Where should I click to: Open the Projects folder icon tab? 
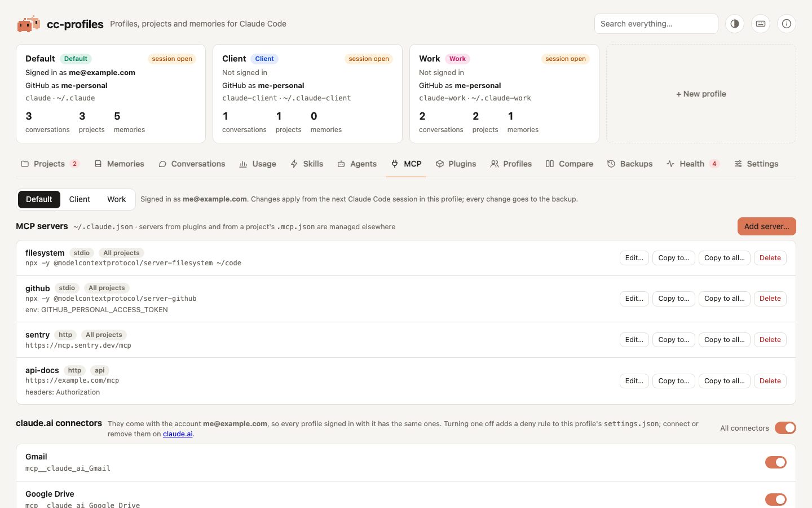pos(25,164)
